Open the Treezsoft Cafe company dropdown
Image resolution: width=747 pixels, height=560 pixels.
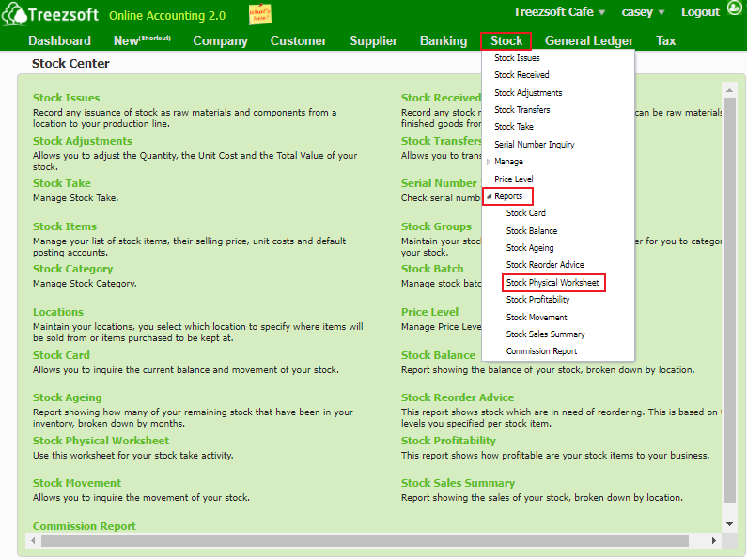point(559,12)
